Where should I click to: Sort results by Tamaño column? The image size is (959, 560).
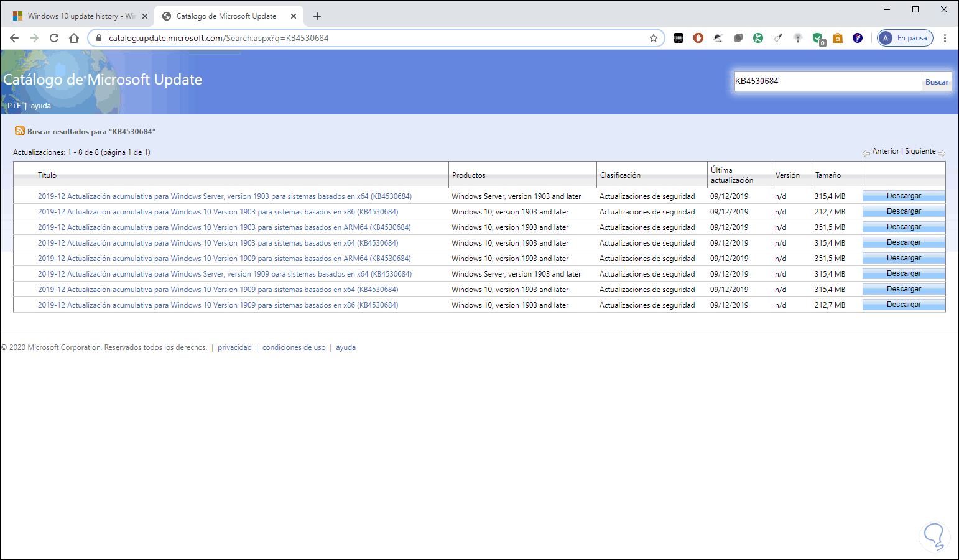click(828, 175)
